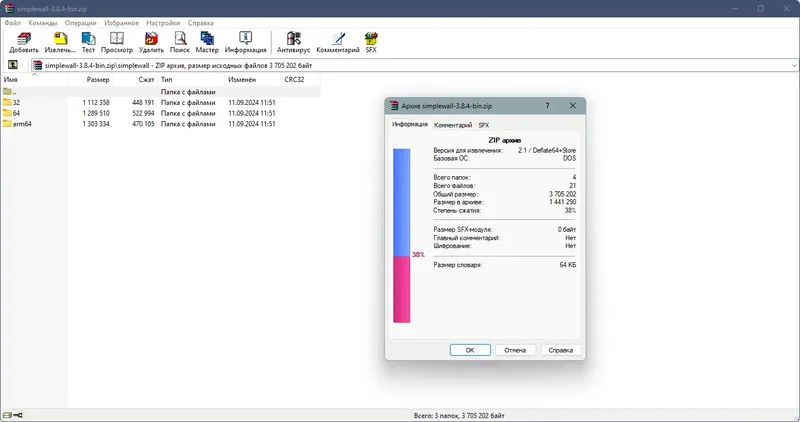Expand the address path dropdown
The width and height of the screenshot is (800, 422).
point(794,65)
